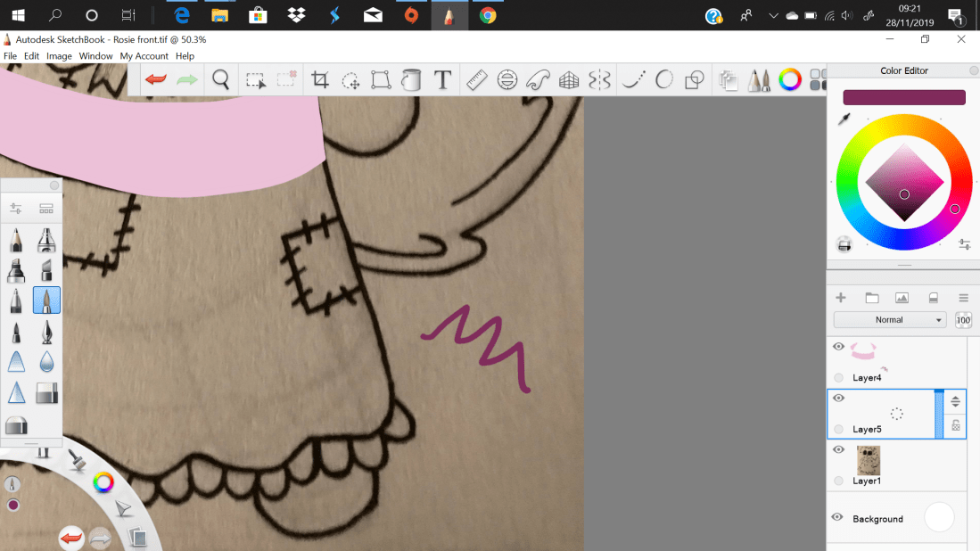Open the Paint Bucket flood fill tool
This screenshot has height=551, width=980.
[410, 79]
